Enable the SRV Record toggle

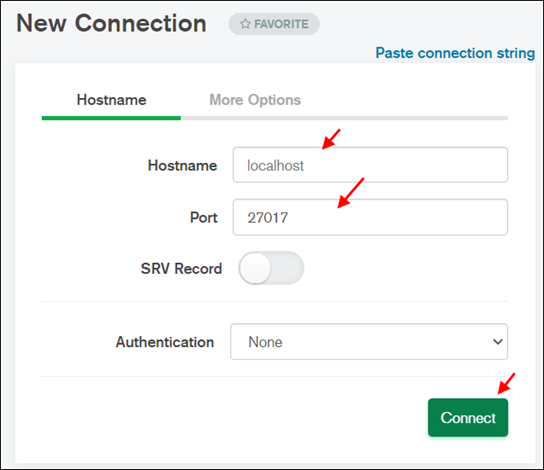coord(271,268)
